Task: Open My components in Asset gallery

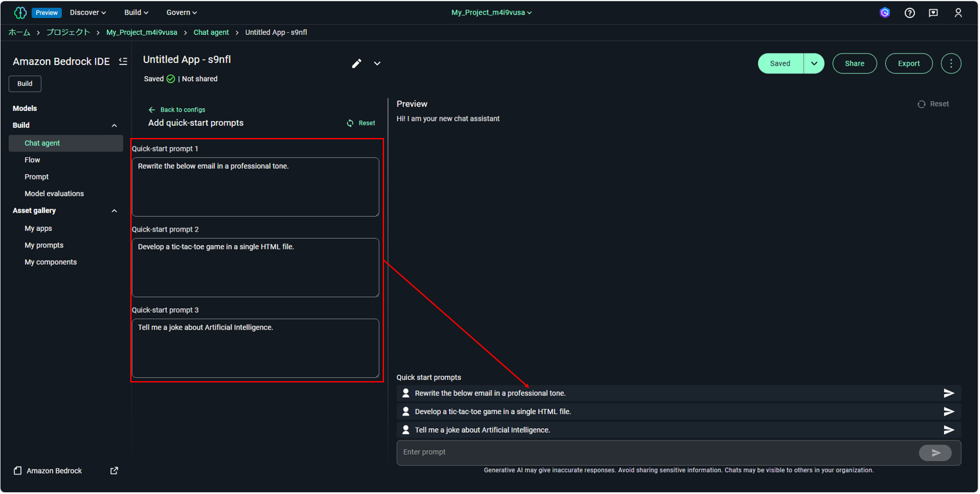Action: click(50, 262)
